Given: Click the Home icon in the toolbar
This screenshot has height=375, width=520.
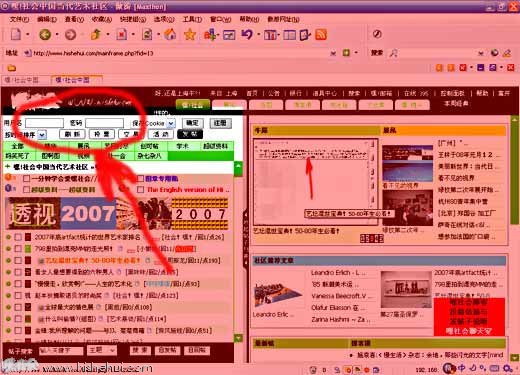Looking at the screenshot, I should (170, 34).
